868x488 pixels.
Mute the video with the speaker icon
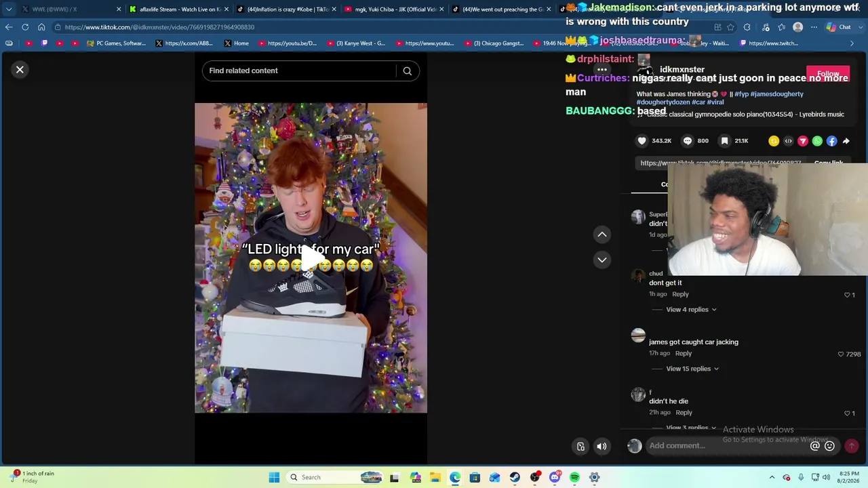tap(601, 446)
